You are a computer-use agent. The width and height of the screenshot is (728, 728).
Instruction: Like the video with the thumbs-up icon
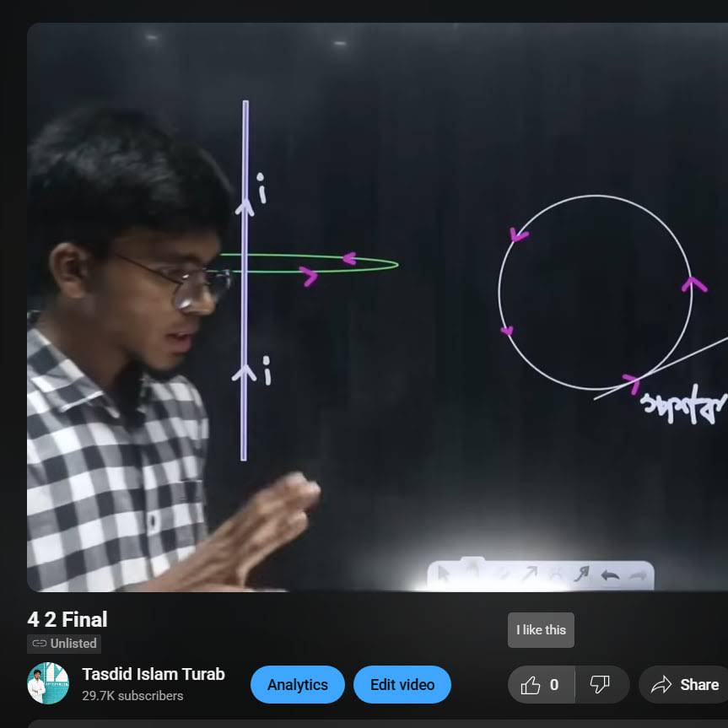[541, 684]
